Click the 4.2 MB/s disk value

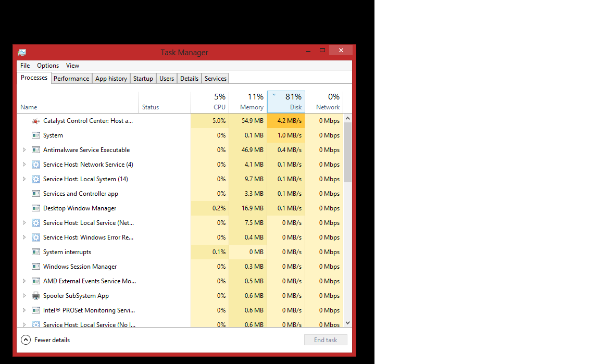(x=289, y=121)
